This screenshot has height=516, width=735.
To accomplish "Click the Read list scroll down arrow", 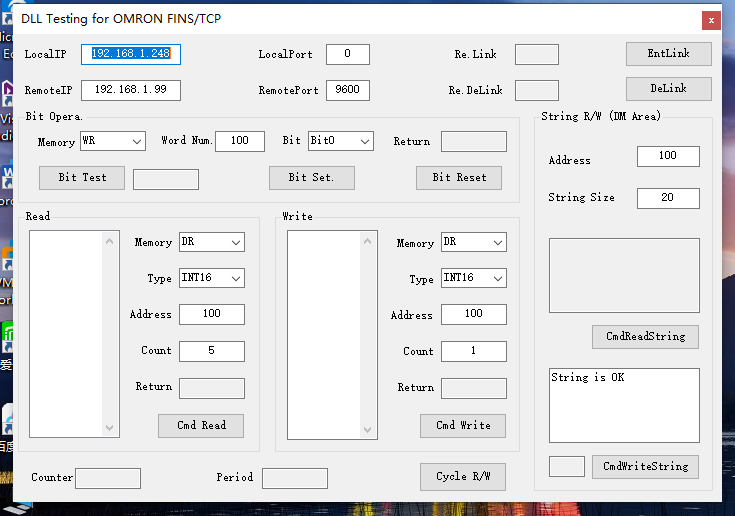I will 110,427.
